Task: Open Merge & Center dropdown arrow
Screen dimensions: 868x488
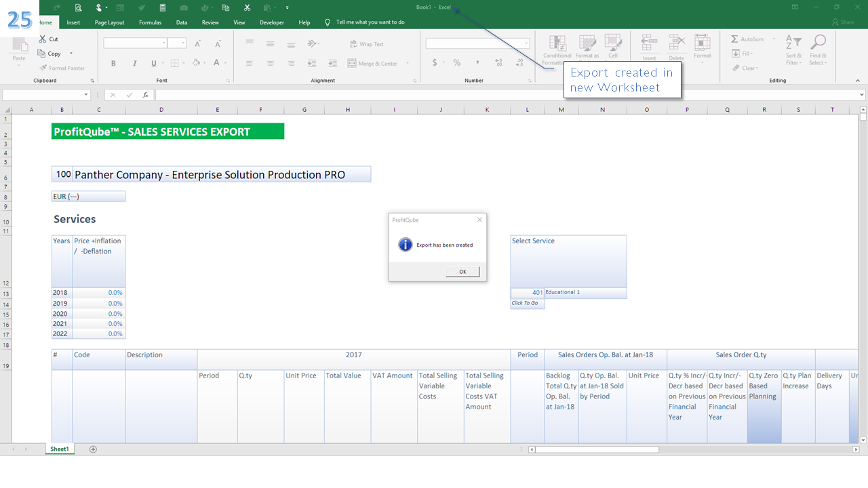Action: click(x=408, y=63)
